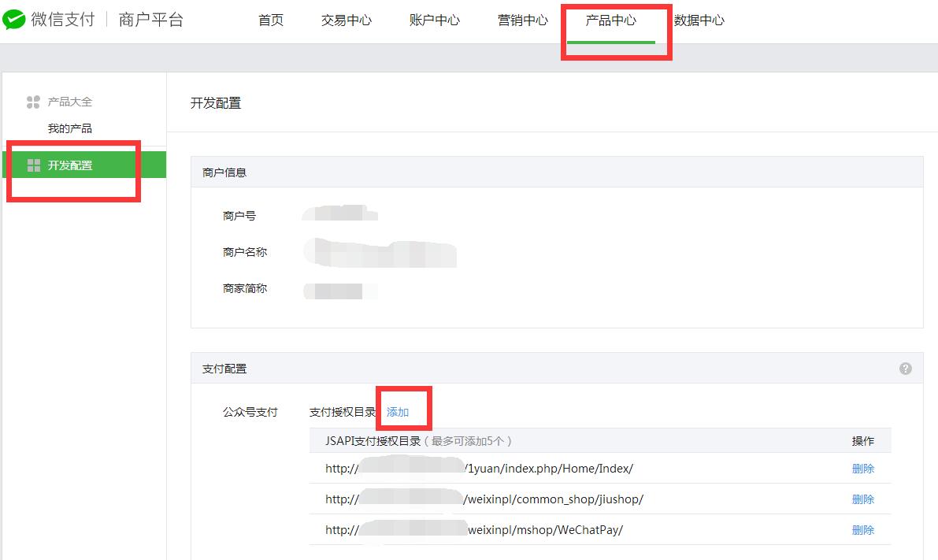This screenshot has height=560, width=938.
Task: Open the 数据中心 tab
Action: pos(699,20)
